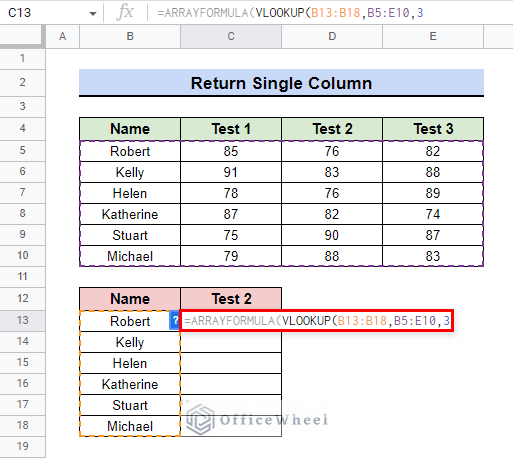This screenshot has width=513, height=458.
Task: Click empty cell C16 beside Katherine
Action: 231,384
